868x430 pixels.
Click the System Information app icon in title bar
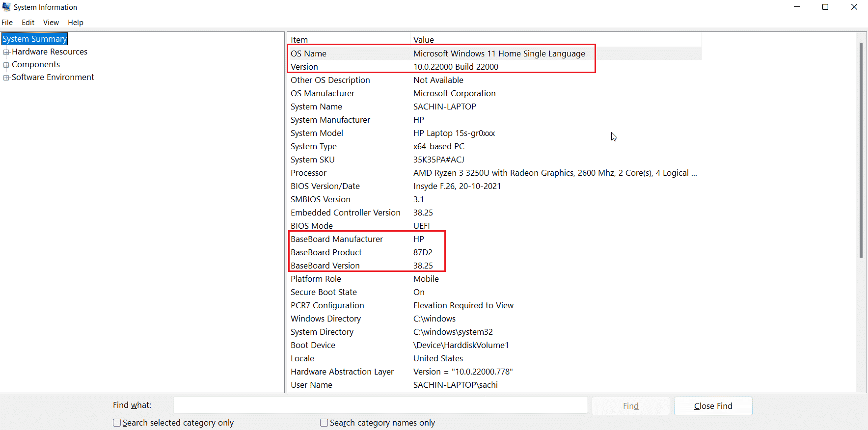(6, 7)
